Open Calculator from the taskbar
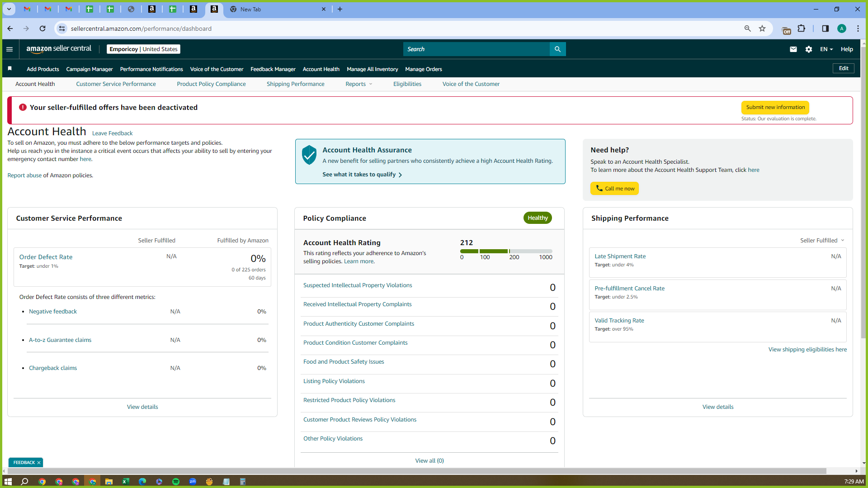The height and width of the screenshot is (488, 868). (243, 482)
